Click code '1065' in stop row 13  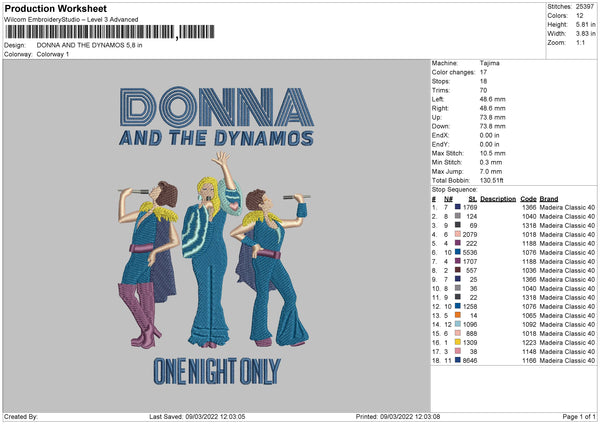click(x=529, y=315)
